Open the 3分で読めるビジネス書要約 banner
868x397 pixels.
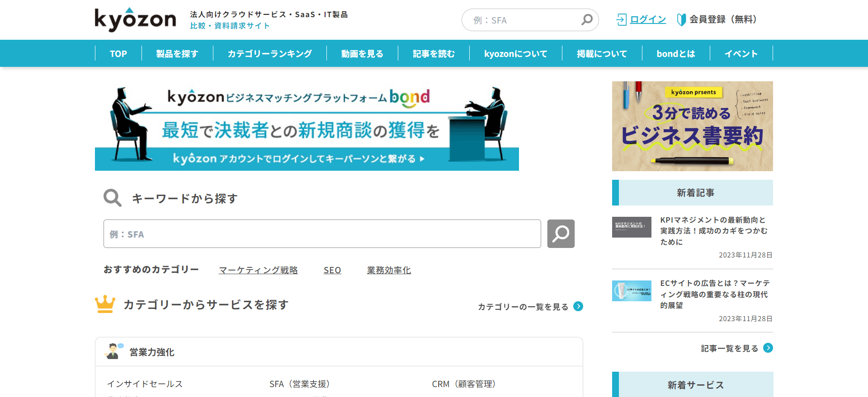click(x=693, y=126)
